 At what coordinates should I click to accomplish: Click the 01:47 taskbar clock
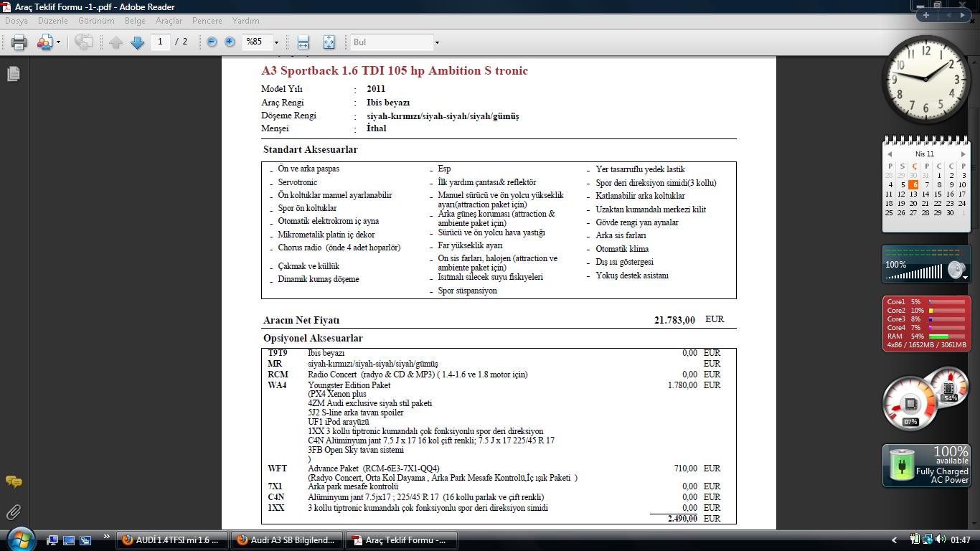pyautogui.click(x=961, y=540)
